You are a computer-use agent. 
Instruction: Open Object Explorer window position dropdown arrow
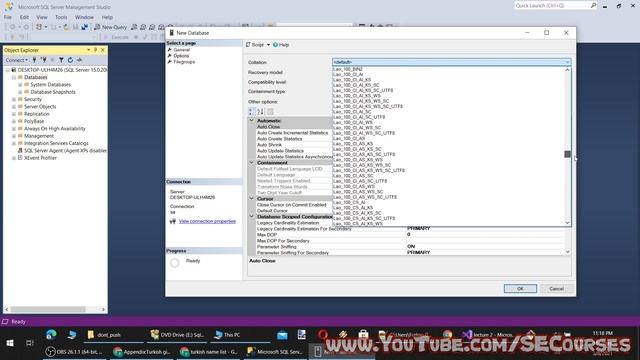coord(89,50)
